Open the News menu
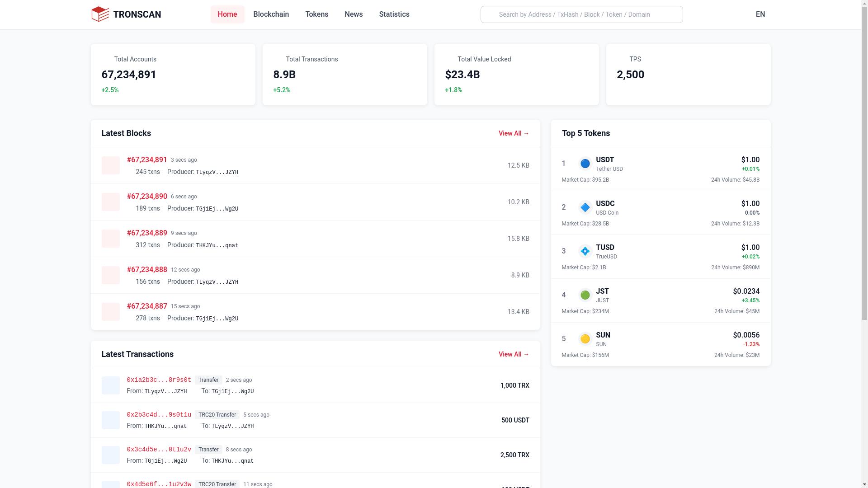This screenshot has width=868, height=488. [354, 14]
